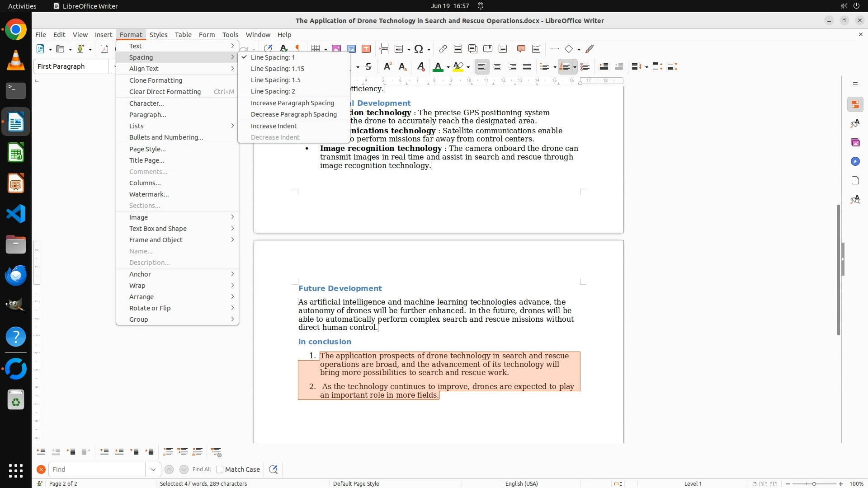This screenshot has height=488, width=868.
Task: Click the Center Horizontally alignment icon
Action: coord(497,67)
